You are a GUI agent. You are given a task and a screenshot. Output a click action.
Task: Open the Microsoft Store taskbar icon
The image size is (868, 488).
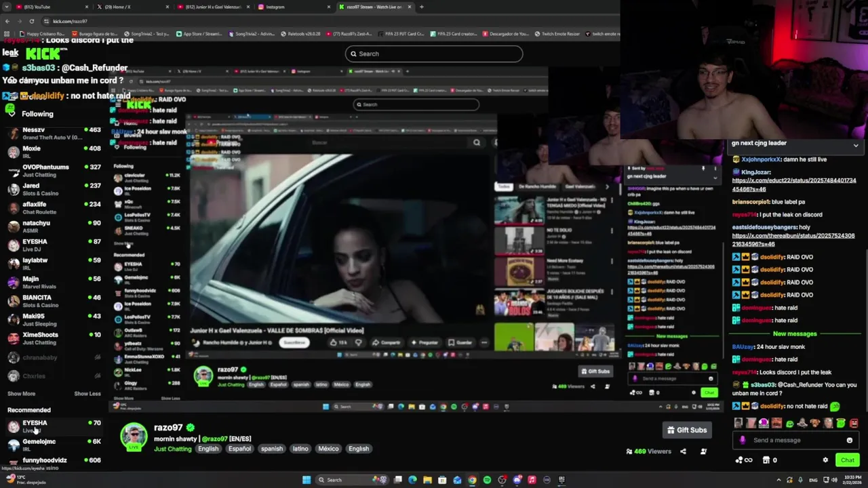coord(442,480)
